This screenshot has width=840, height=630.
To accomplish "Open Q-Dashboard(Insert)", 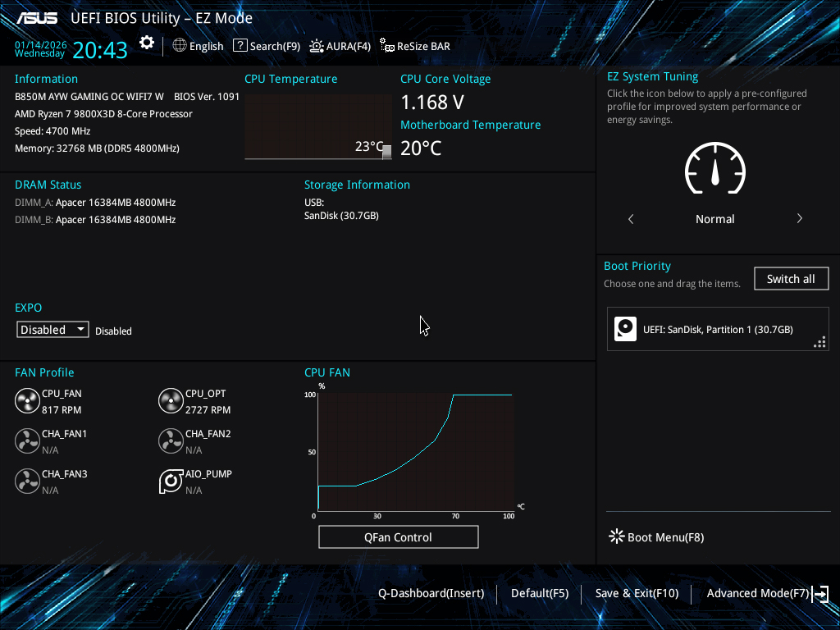I will coord(431,594).
